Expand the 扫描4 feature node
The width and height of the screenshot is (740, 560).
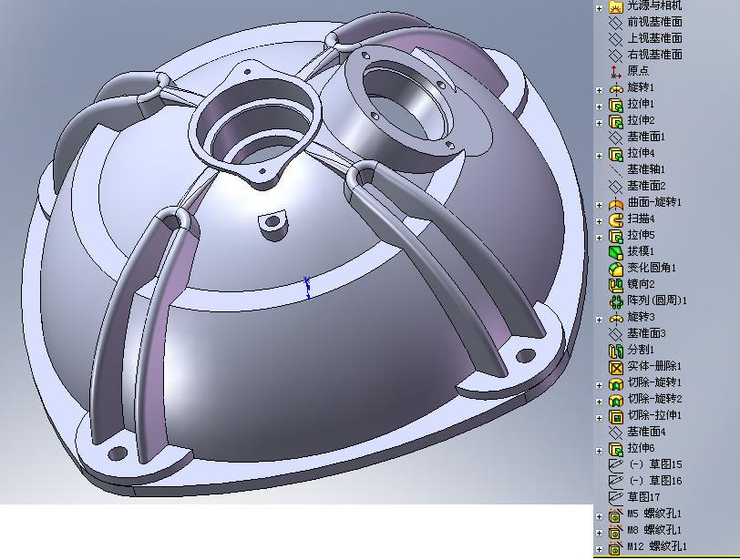(600, 221)
